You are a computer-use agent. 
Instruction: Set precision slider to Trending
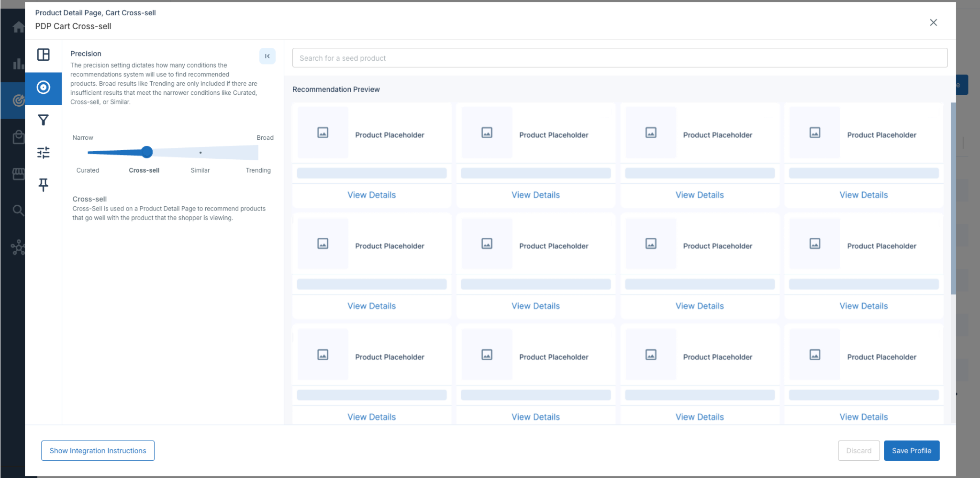point(257,153)
